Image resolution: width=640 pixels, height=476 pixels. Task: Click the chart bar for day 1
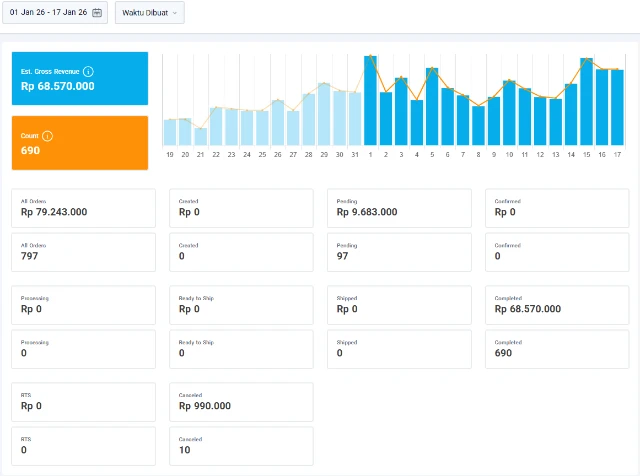[371, 100]
